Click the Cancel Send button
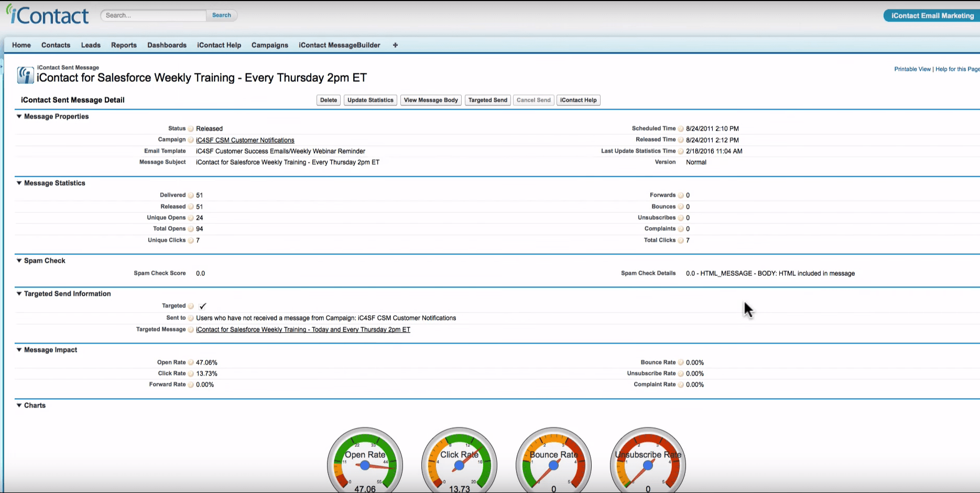980x493 pixels. pyautogui.click(x=533, y=100)
